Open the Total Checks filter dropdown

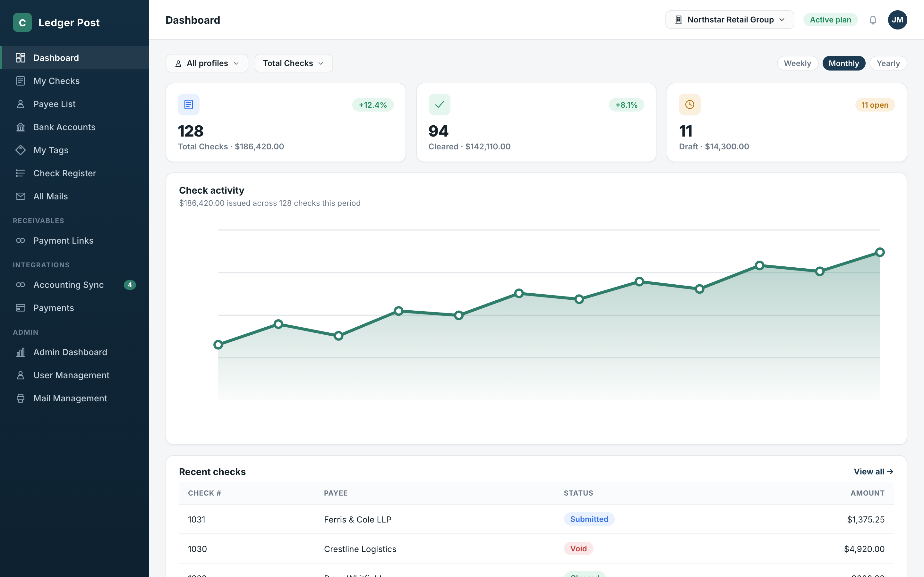coord(293,63)
